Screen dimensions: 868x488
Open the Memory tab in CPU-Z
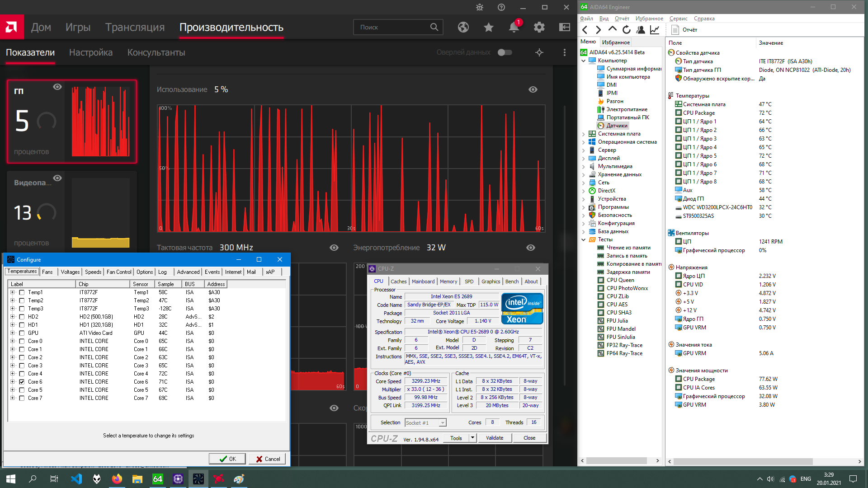coord(448,282)
